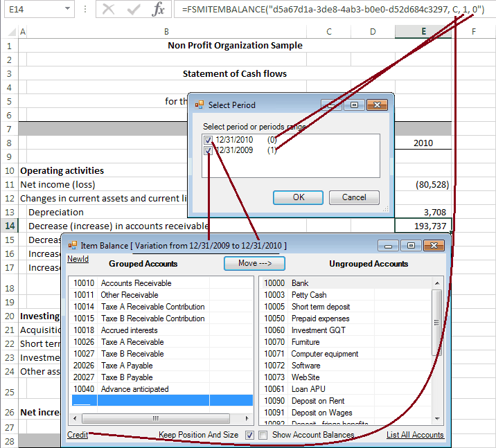Click the Item Balance window title icon
Image resolution: width=496 pixels, height=448 pixels.
click(73, 245)
